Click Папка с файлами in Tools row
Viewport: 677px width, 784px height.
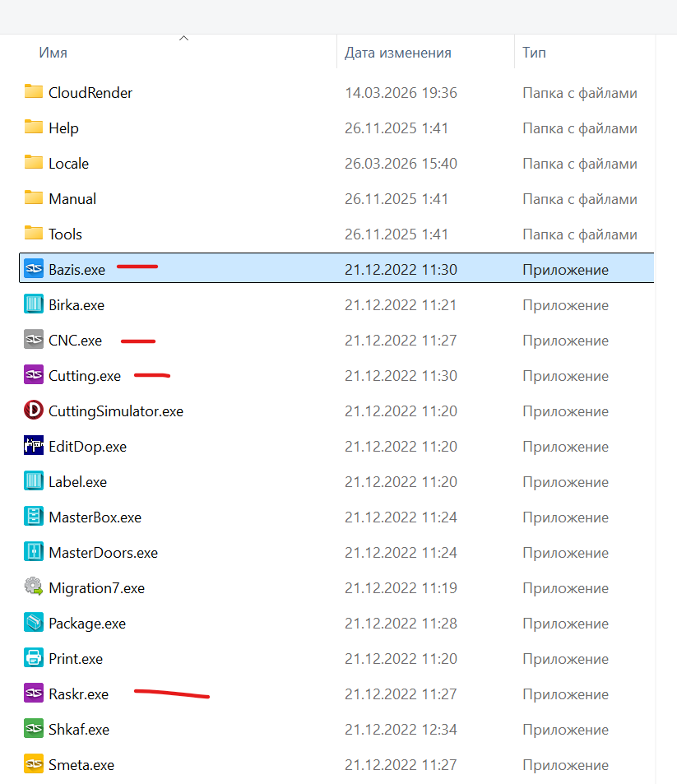point(580,234)
